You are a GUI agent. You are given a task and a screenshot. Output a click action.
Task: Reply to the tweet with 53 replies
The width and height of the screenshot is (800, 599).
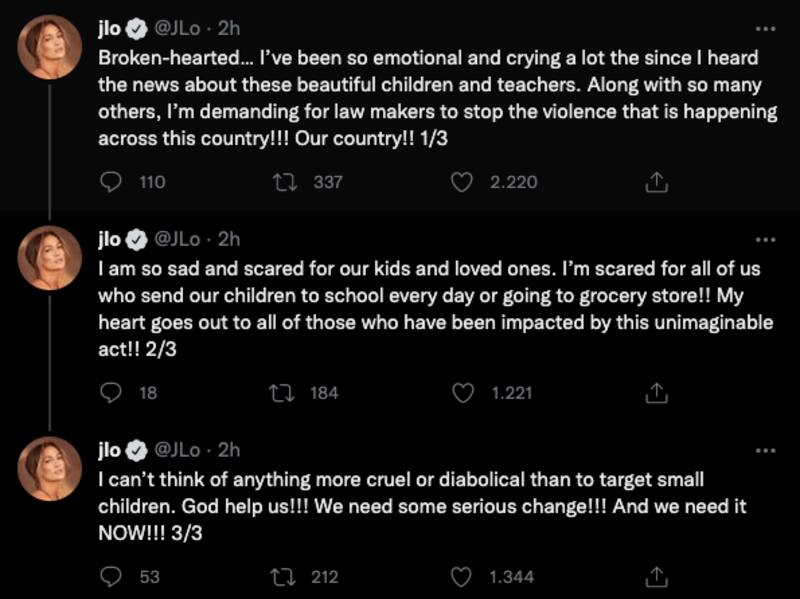(x=113, y=576)
